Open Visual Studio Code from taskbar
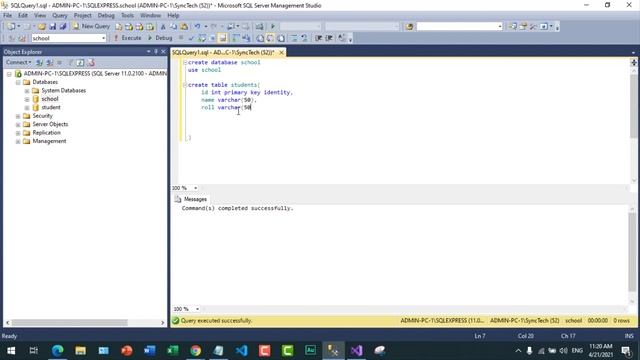This screenshot has width=640, height=360. [x=241, y=351]
